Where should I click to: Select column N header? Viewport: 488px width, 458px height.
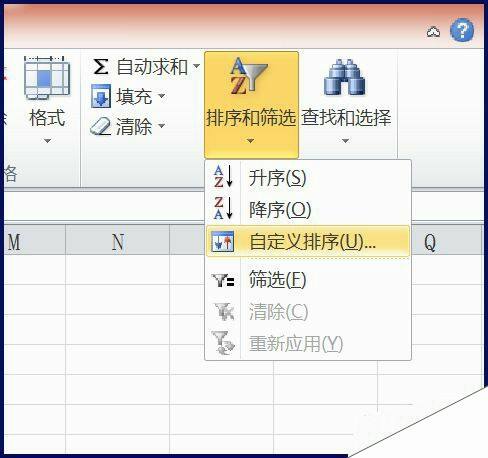[117, 241]
